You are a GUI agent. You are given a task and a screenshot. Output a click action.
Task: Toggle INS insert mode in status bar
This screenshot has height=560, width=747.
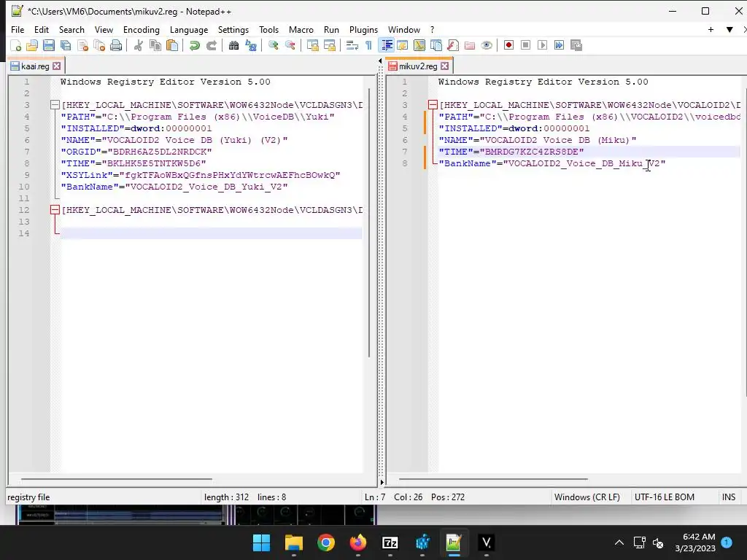point(729,497)
